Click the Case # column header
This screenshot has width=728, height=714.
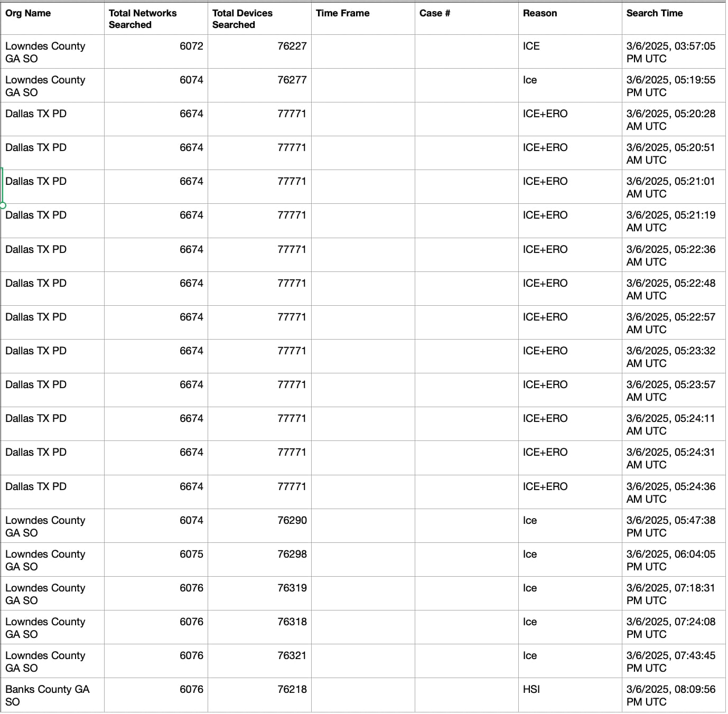pos(466,18)
